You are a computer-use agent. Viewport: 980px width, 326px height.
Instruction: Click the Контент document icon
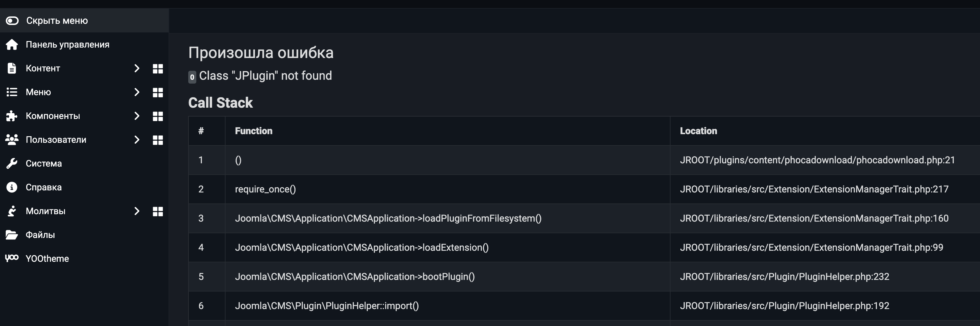point(12,68)
